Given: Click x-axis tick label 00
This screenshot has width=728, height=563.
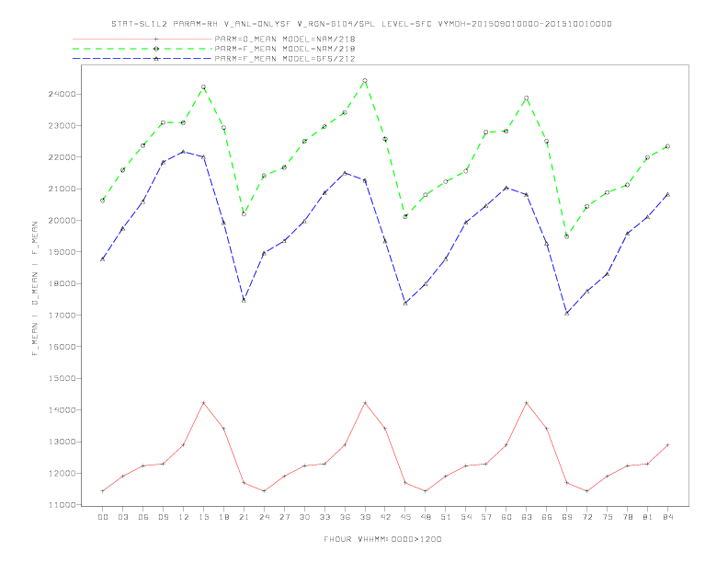Looking at the screenshot, I should (103, 517).
